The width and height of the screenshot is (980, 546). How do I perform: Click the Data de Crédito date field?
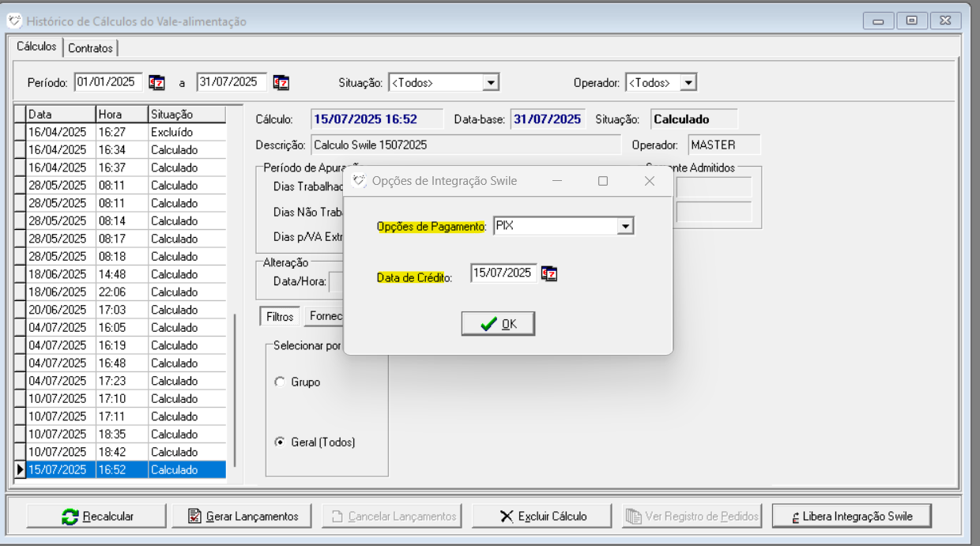tap(503, 273)
